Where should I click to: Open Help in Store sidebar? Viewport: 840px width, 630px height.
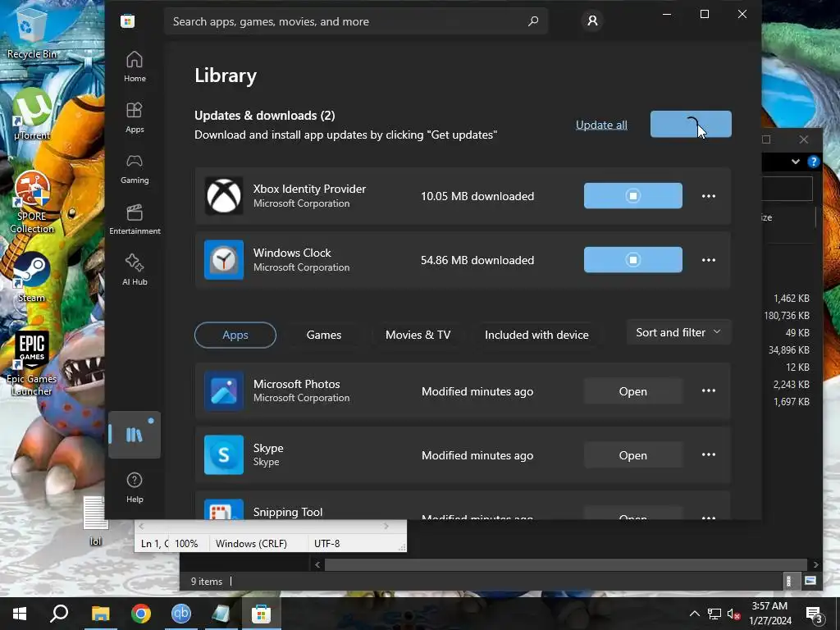click(x=135, y=487)
